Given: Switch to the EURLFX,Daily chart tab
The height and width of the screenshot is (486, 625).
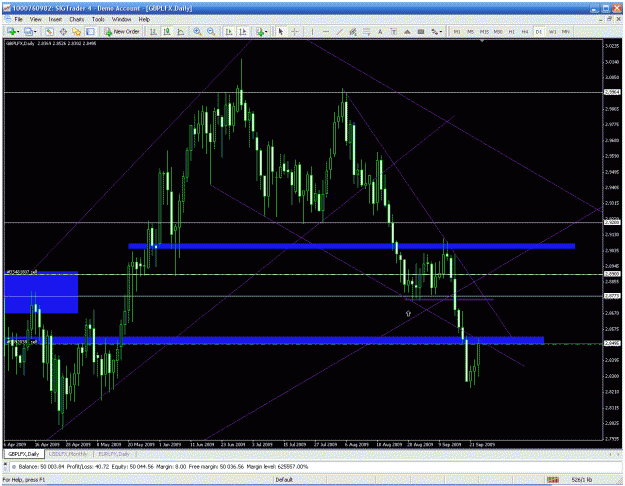Looking at the screenshot, I should click(114, 454).
